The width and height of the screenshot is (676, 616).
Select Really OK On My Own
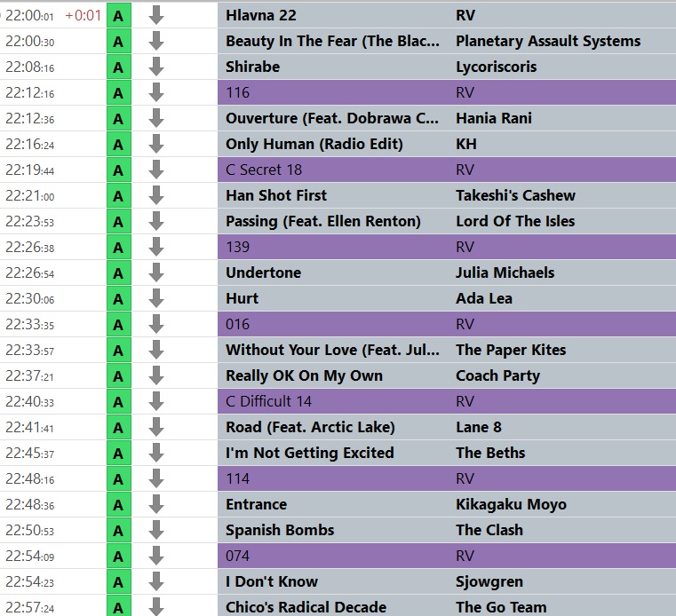304,375
